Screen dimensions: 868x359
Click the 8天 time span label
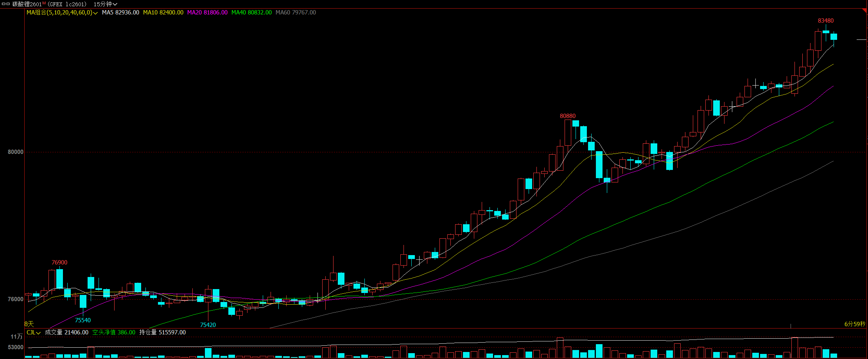pos(29,324)
